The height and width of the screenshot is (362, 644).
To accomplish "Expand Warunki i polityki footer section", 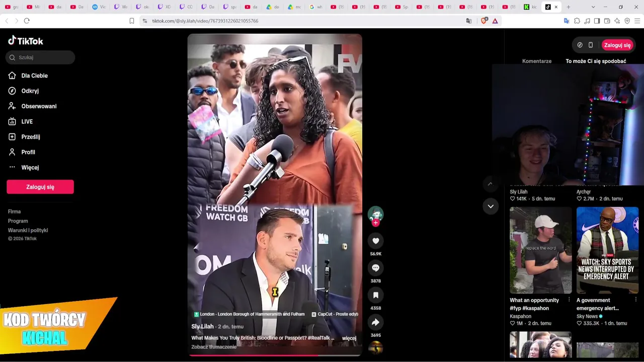I will (x=28, y=230).
